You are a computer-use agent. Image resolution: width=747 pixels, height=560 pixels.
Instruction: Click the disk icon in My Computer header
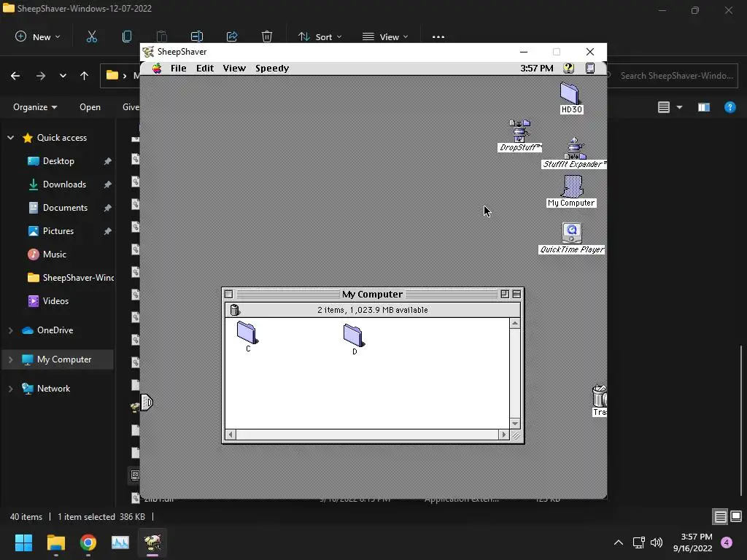[234, 310]
